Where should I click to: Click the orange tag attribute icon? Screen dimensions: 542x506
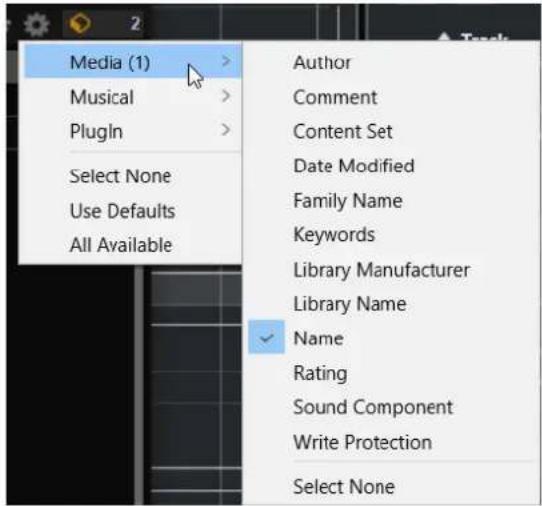tap(80, 24)
